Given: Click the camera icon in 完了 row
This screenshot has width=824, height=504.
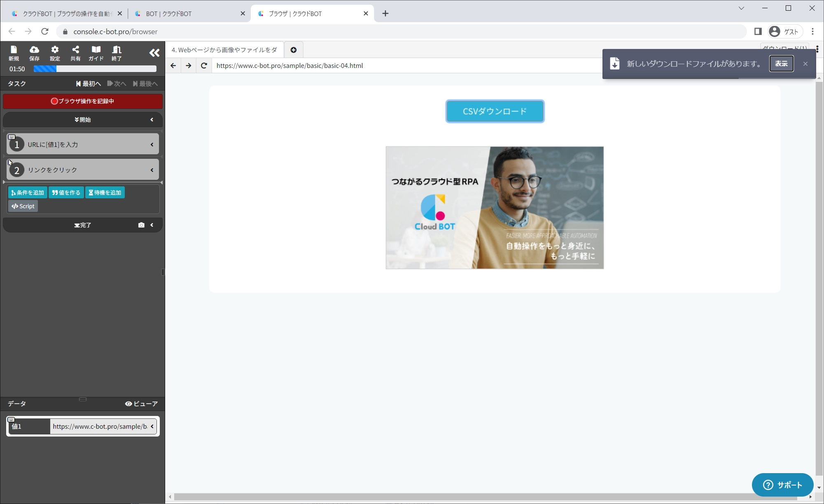Looking at the screenshot, I should 141,225.
